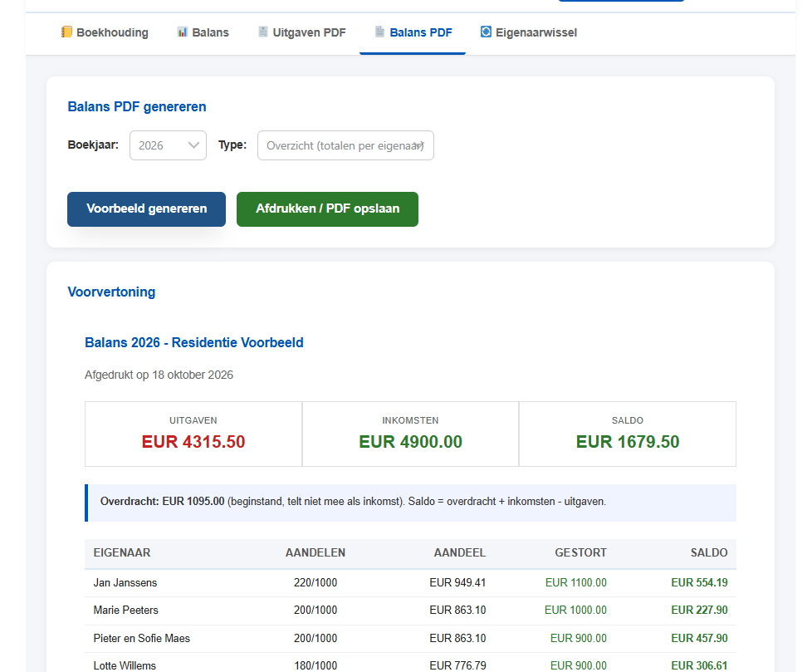Switch to the Balans tab
The height and width of the screenshot is (672, 812).
pos(203,32)
